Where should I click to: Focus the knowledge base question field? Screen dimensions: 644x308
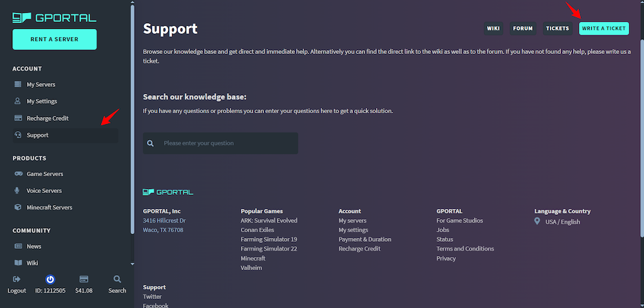click(x=220, y=143)
